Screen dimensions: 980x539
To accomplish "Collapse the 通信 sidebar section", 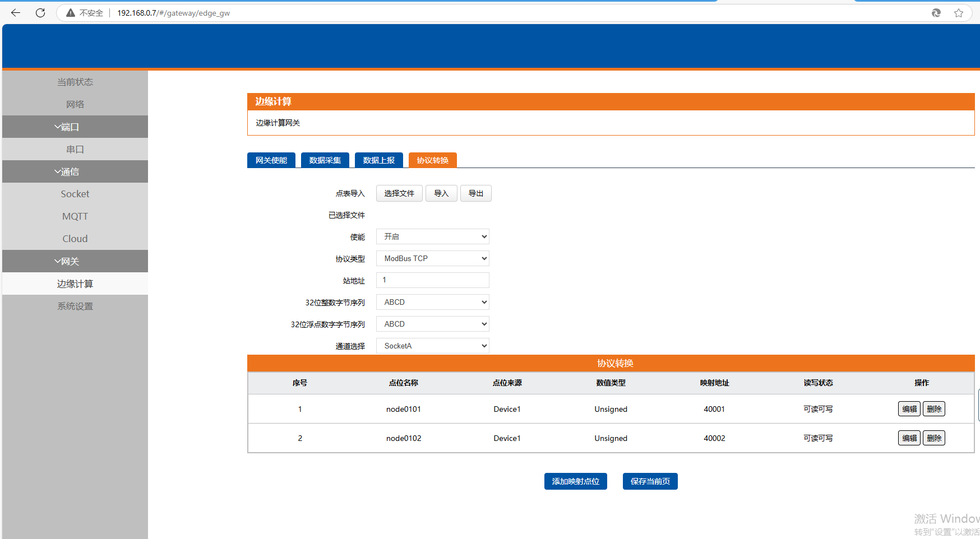I will [x=75, y=172].
